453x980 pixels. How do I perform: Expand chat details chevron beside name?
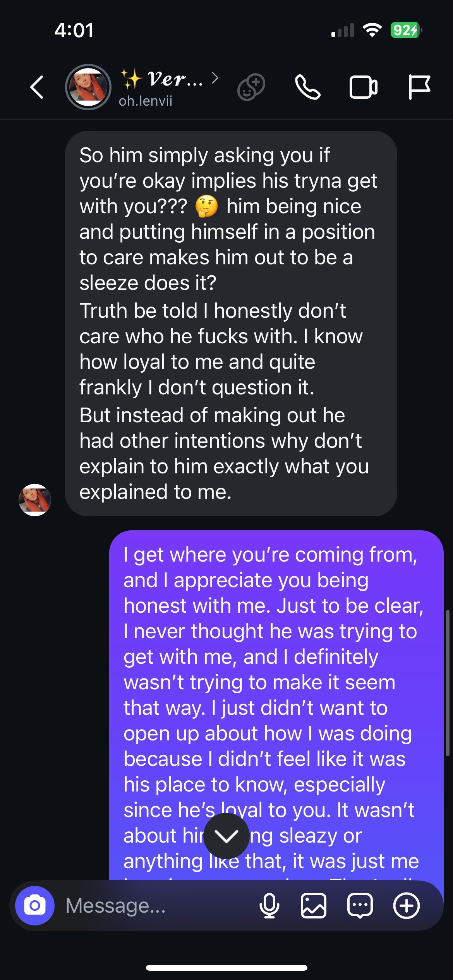pos(215,78)
